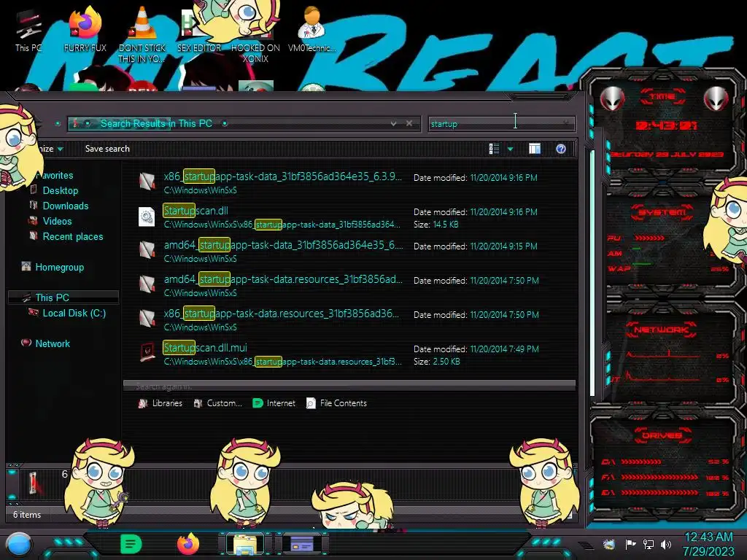Click the Start orb button
Image resolution: width=747 pixels, height=560 pixels.
(x=19, y=544)
